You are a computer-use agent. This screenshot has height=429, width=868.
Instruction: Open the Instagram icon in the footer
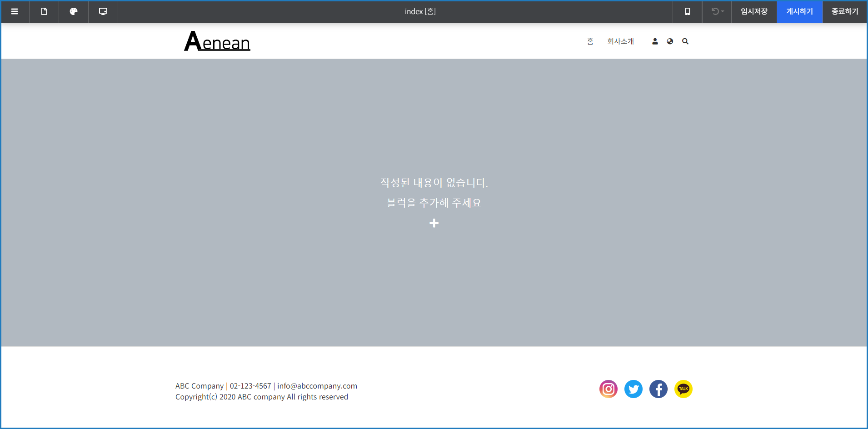pyautogui.click(x=608, y=389)
